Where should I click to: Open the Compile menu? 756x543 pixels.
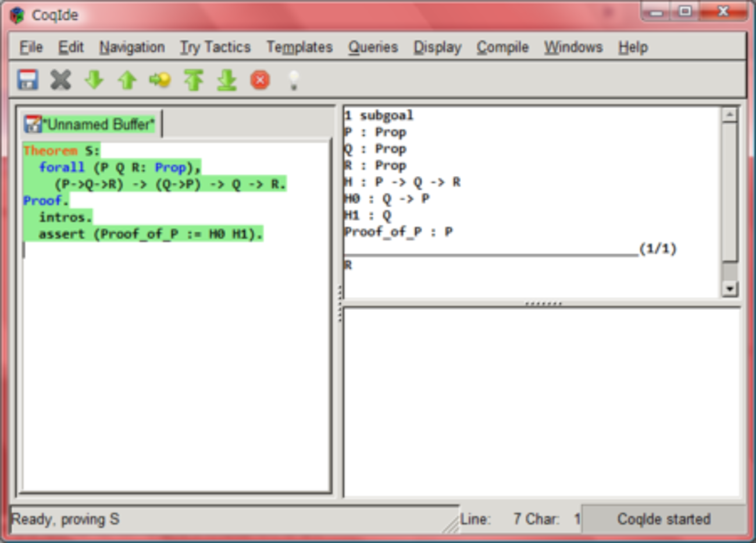502,47
